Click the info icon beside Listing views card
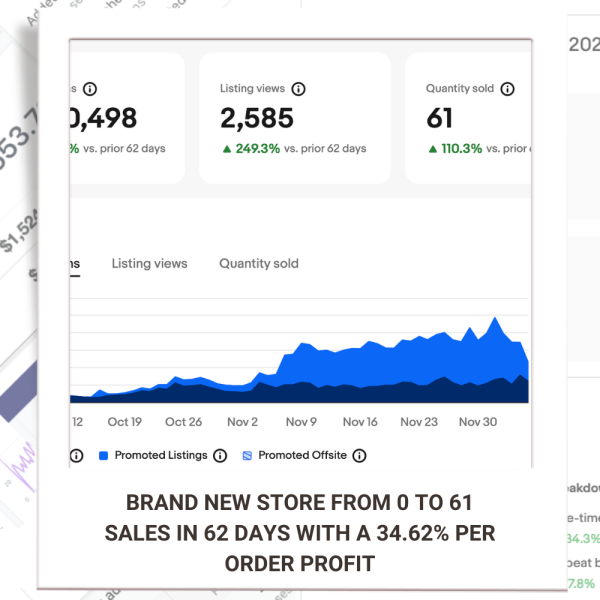 point(298,89)
